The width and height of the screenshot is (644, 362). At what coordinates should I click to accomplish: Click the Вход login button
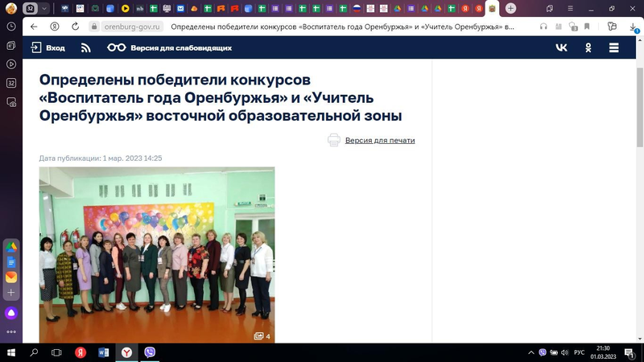click(47, 47)
